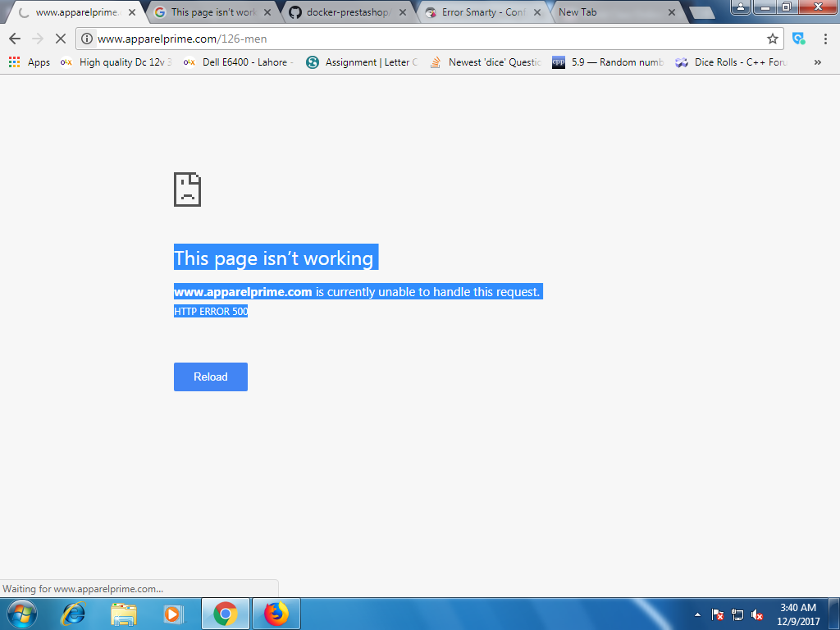Click the muted volume tray icon
This screenshot has width=840, height=630.
coord(756,614)
